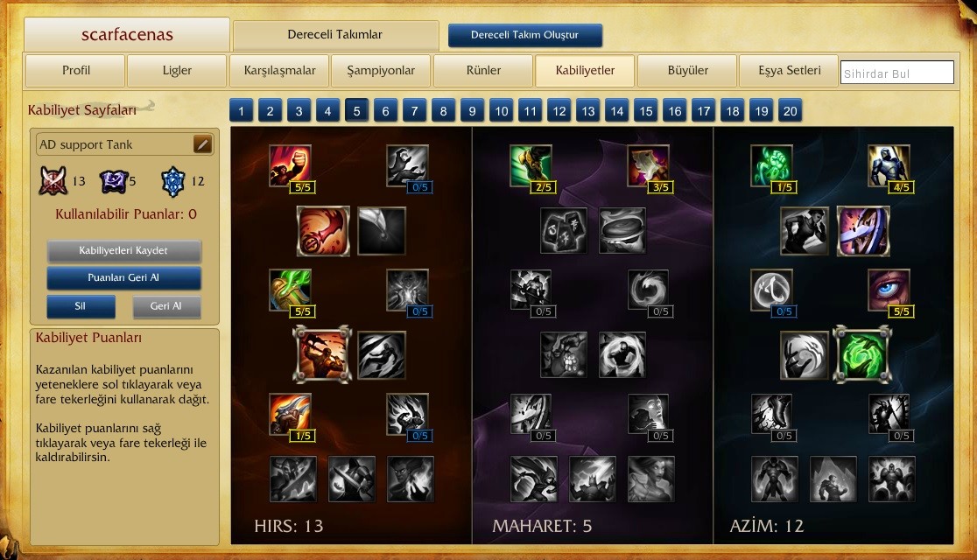Click the green swirl keystone mastery in Azim

[x=862, y=355]
